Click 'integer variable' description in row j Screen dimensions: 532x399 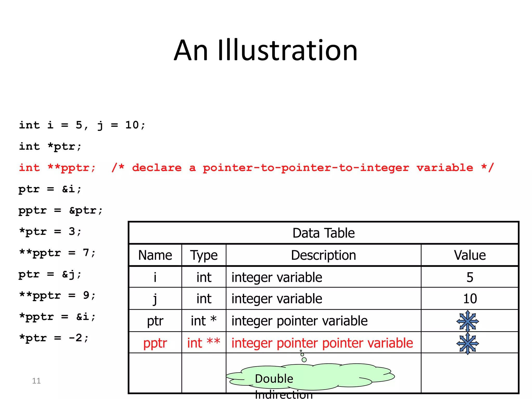pos(323,298)
